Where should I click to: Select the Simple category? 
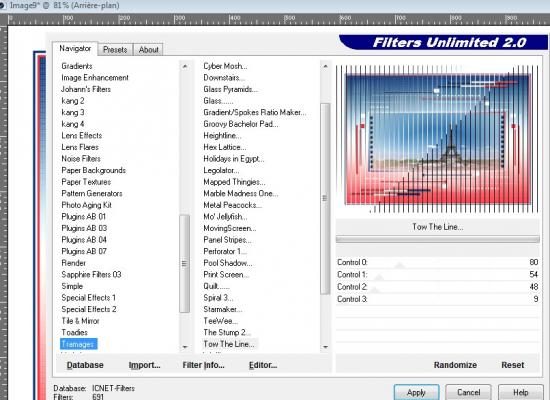point(72,286)
